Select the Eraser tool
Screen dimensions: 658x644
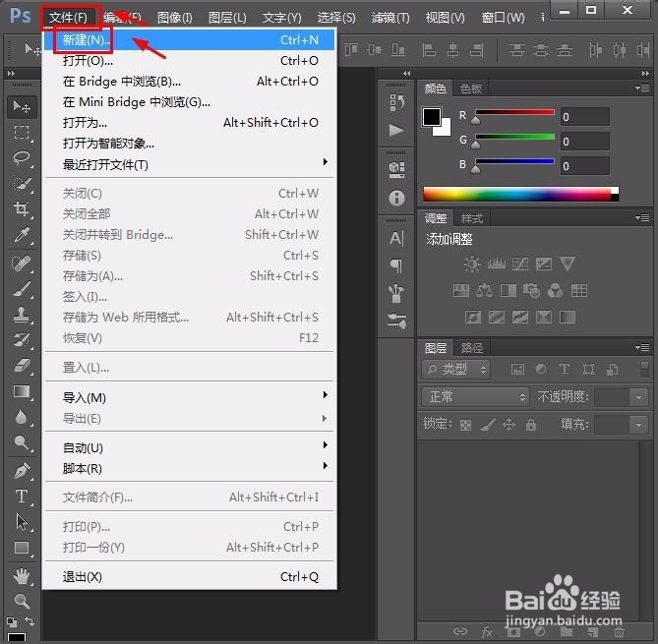(22, 365)
